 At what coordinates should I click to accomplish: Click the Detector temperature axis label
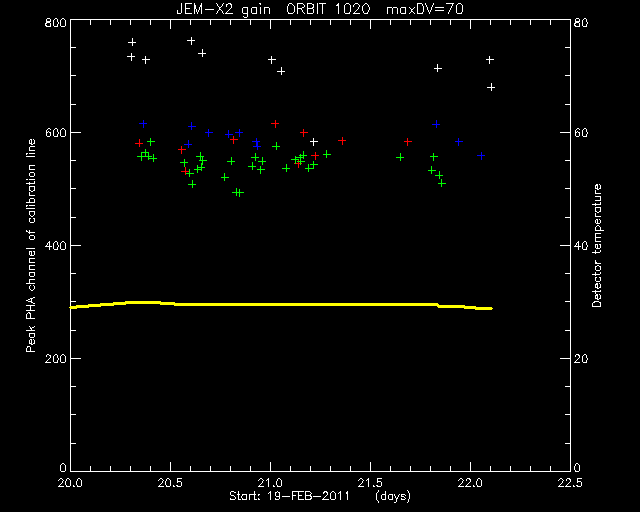pos(597,245)
